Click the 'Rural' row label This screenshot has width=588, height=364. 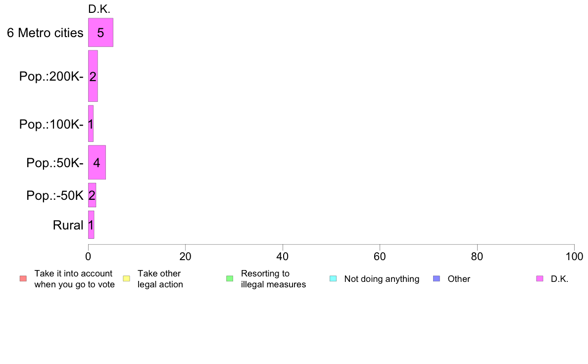click(68, 226)
